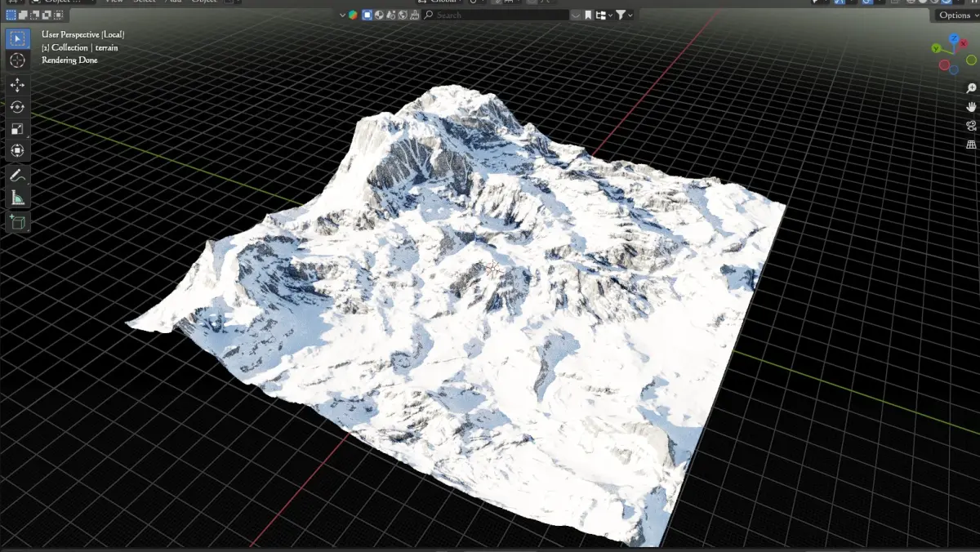The image size is (980, 552).
Task: Set selection mode to new selection
Action: (11, 15)
